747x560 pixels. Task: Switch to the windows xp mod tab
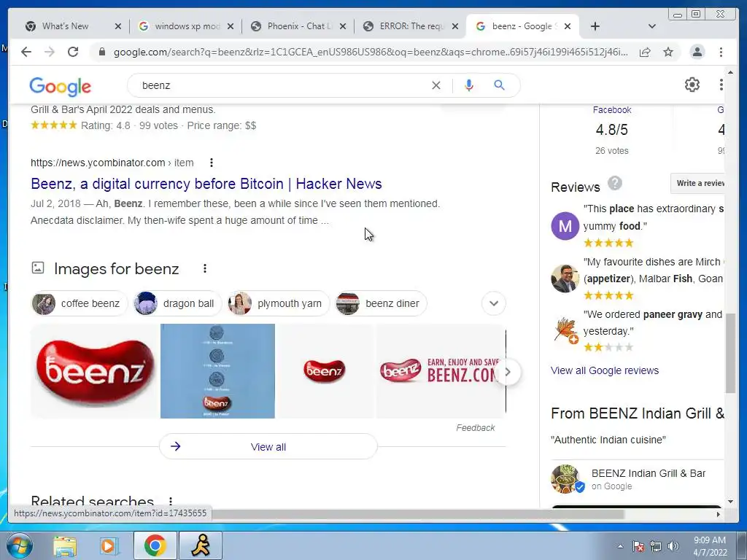187,26
